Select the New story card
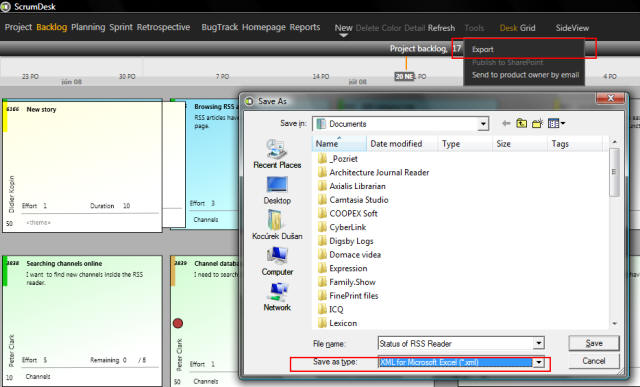 (82, 167)
